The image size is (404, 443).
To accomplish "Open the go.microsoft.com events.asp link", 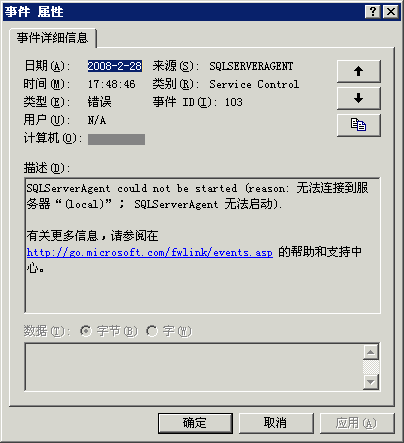I will [x=150, y=253].
